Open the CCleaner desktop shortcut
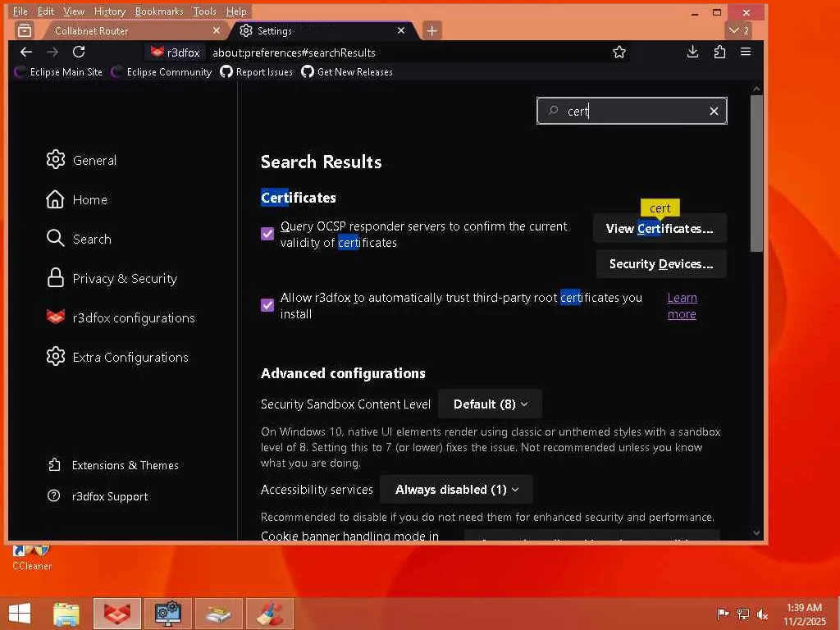840x630 pixels. (x=32, y=558)
